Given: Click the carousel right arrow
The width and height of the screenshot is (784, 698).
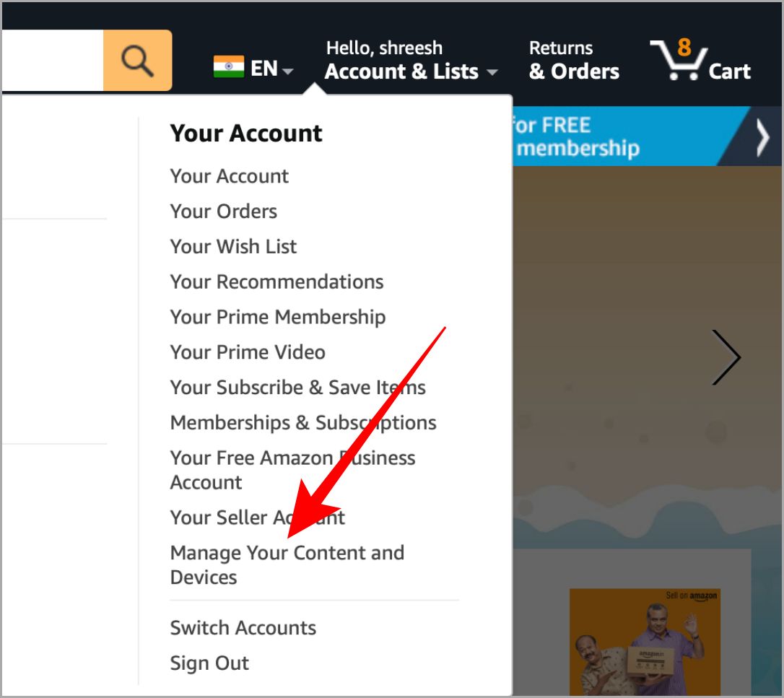Looking at the screenshot, I should point(726,357).
